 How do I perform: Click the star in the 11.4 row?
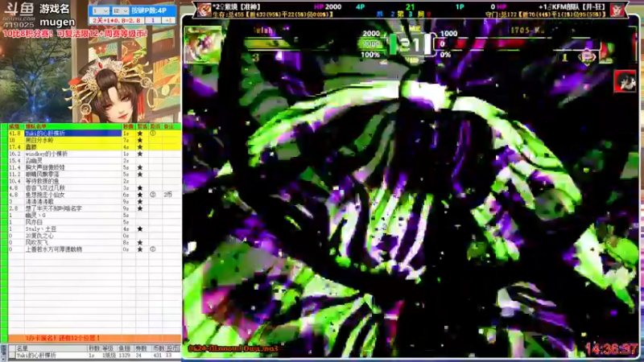[x=140, y=167]
